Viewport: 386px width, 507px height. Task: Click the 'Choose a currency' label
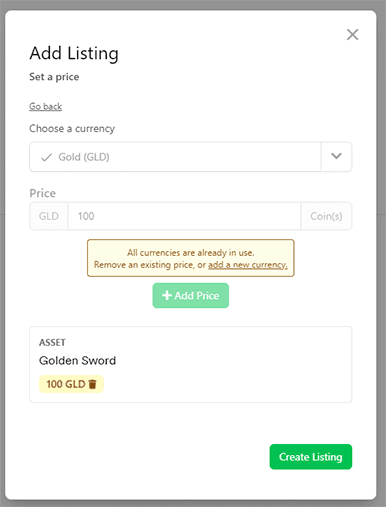click(72, 128)
